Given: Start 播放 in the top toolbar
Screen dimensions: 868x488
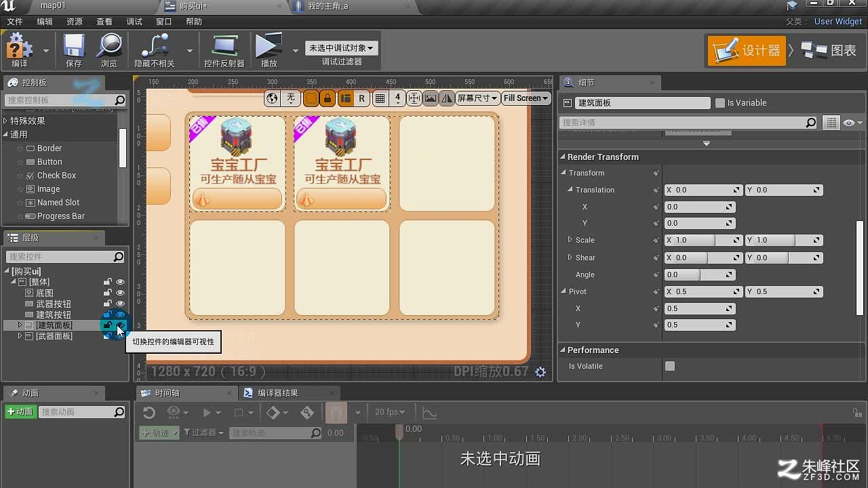Looking at the screenshot, I should coord(269,50).
